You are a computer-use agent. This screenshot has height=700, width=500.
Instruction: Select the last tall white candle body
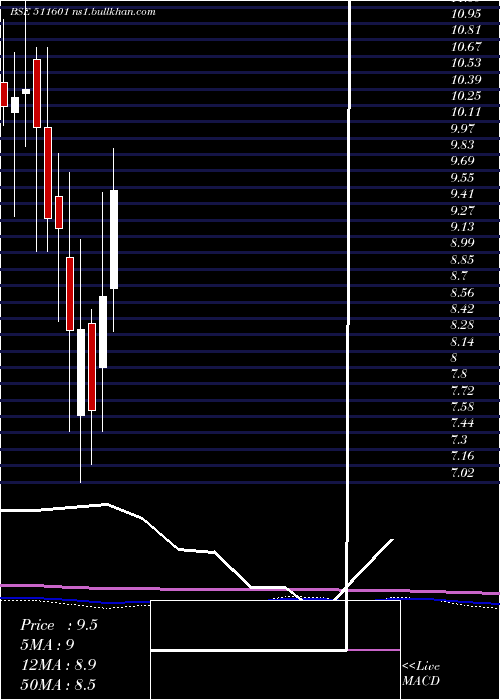114,239
